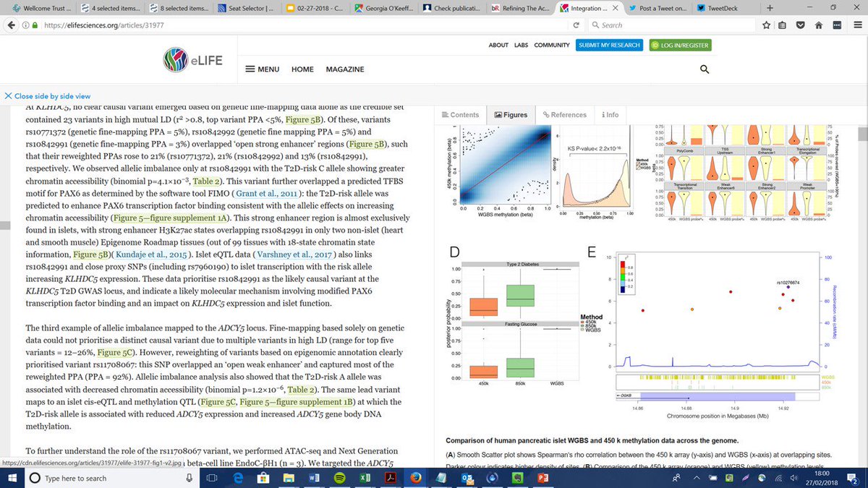Open Adobe Acrobat from taskbar
This screenshot has width=868, height=488.
pos(390,478)
